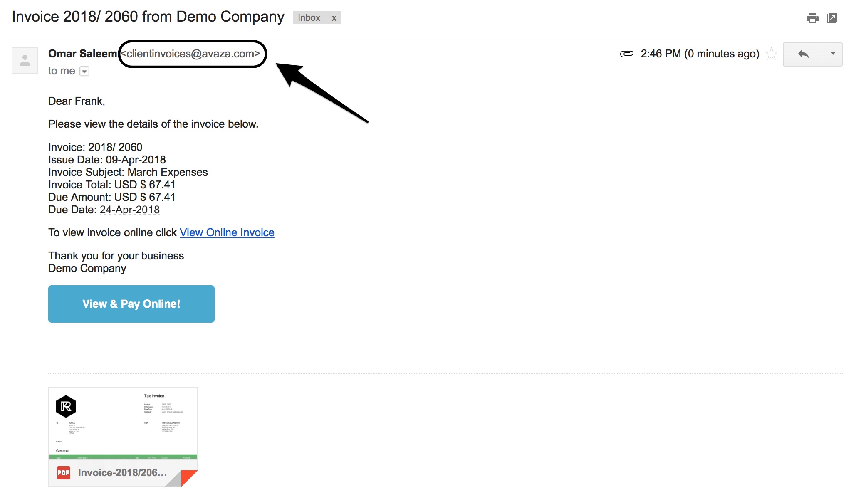856x504 pixels.
Task: Click the paperclip attachment icon
Action: (626, 54)
